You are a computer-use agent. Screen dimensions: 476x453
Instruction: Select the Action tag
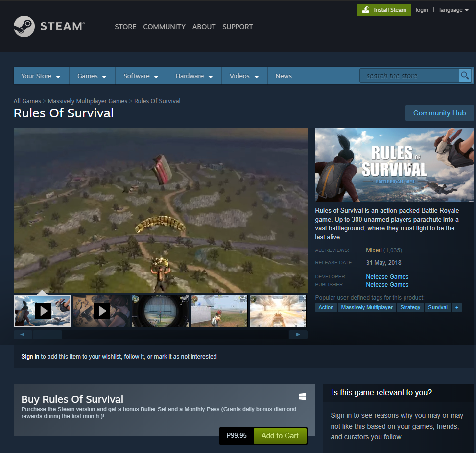point(326,307)
